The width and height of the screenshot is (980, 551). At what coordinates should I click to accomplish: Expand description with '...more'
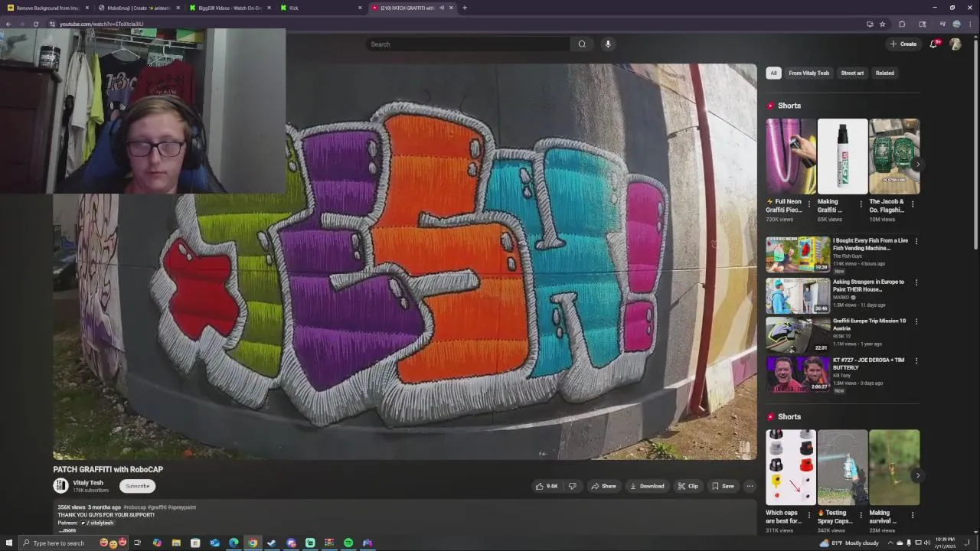pyautogui.click(x=67, y=530)
